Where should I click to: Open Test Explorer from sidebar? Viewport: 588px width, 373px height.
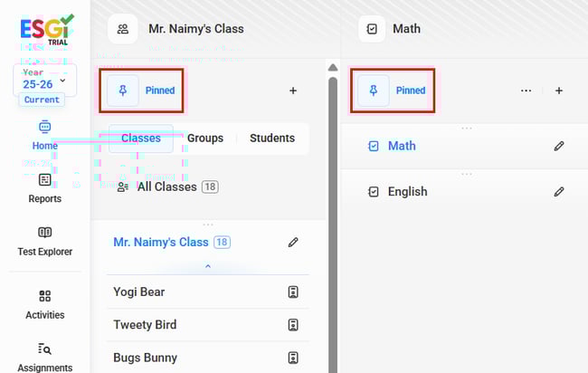pos(44,241)
